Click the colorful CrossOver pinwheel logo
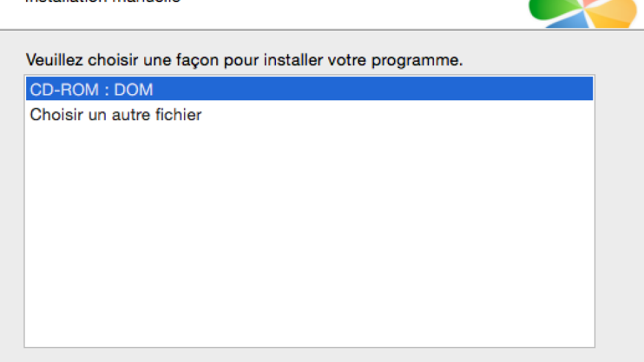The width and height of the screenshot is (644, 362). [582, 12]
